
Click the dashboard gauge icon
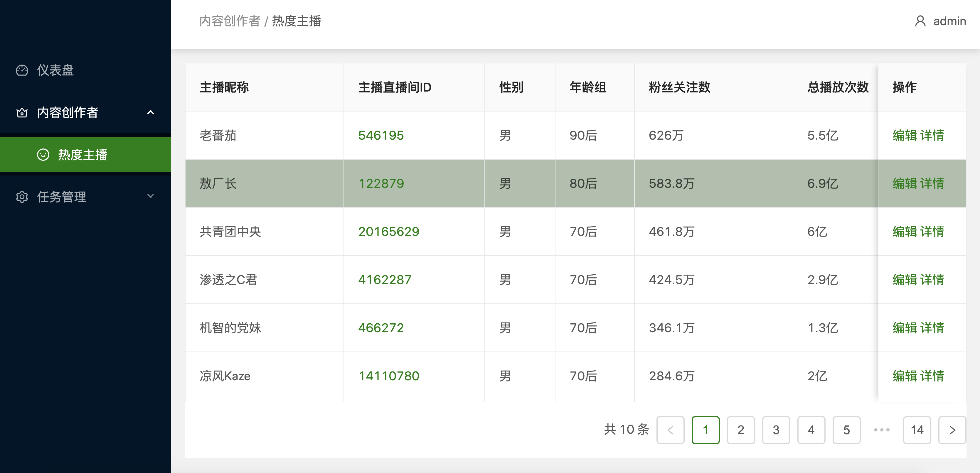point(22,70)
